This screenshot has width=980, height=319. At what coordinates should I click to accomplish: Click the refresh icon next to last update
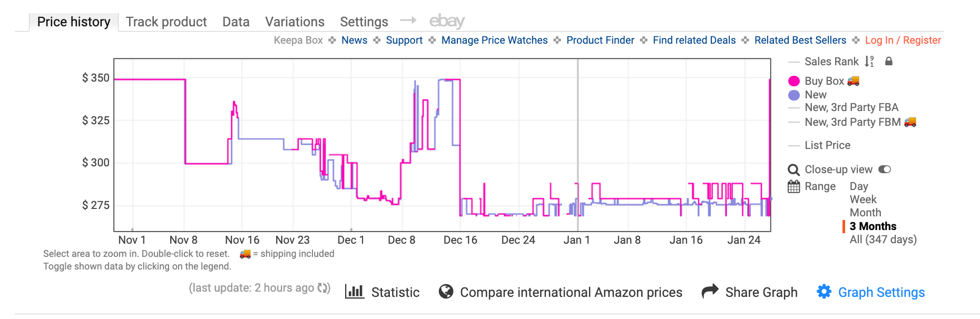tap(323, 288)
